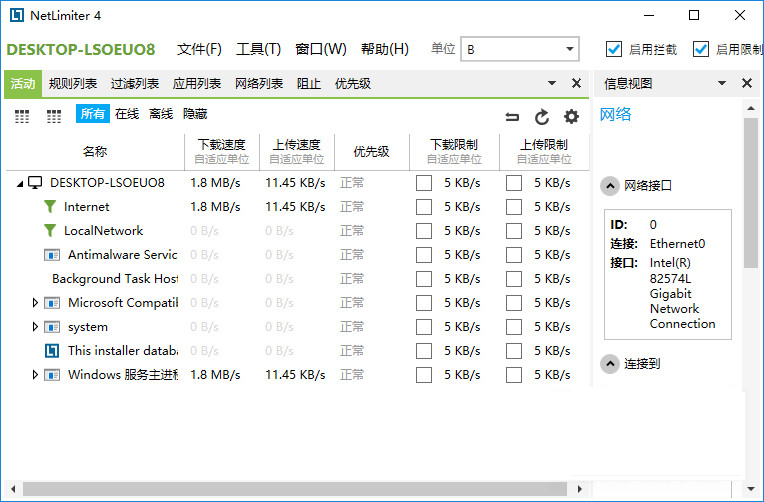Image resolution: width=764 pixels, height=502 pixels.
Task: Open activity list settings gear
Action: tap(571, 116)
